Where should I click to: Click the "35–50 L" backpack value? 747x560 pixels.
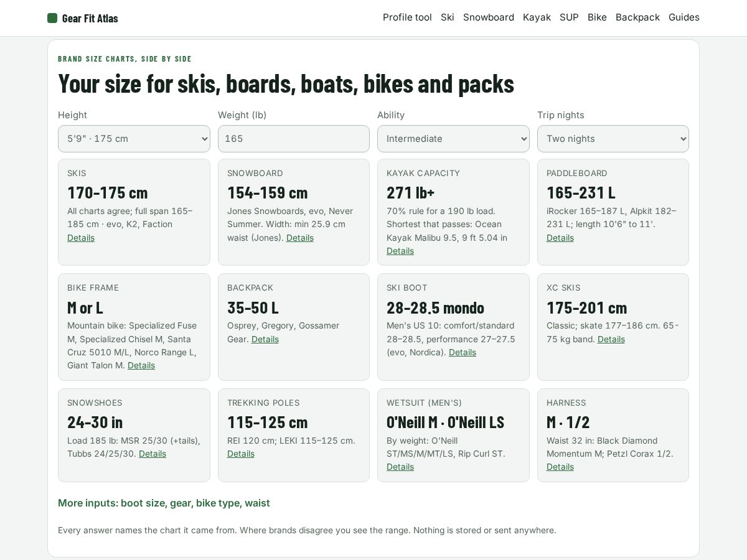coord(253,307)
